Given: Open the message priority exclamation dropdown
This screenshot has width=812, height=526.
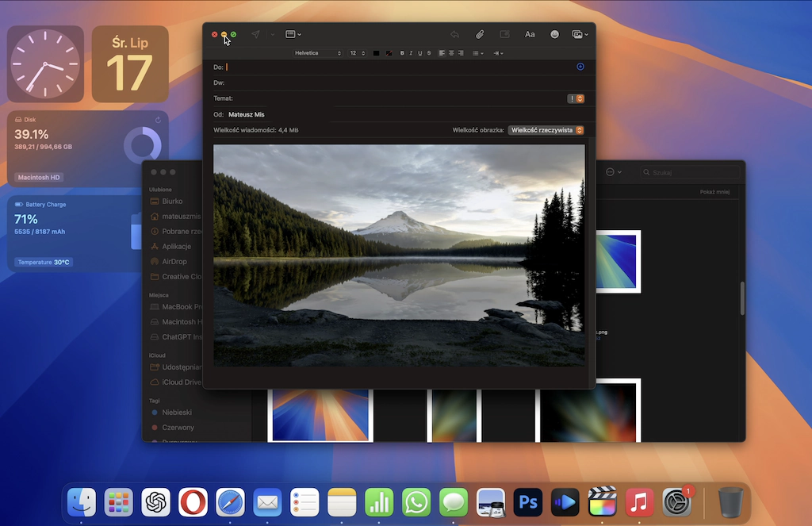Looking at the screenshot, I should (x=576, y=98).
